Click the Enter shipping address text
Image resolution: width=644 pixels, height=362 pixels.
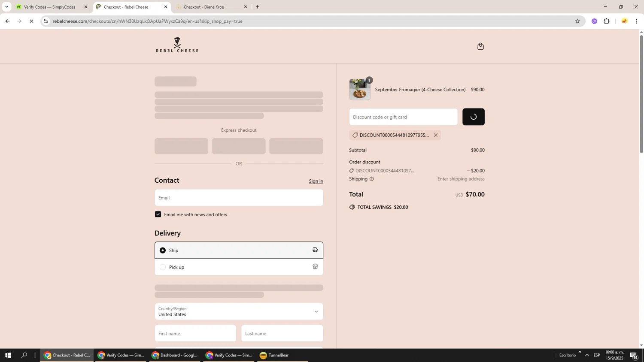461,179
